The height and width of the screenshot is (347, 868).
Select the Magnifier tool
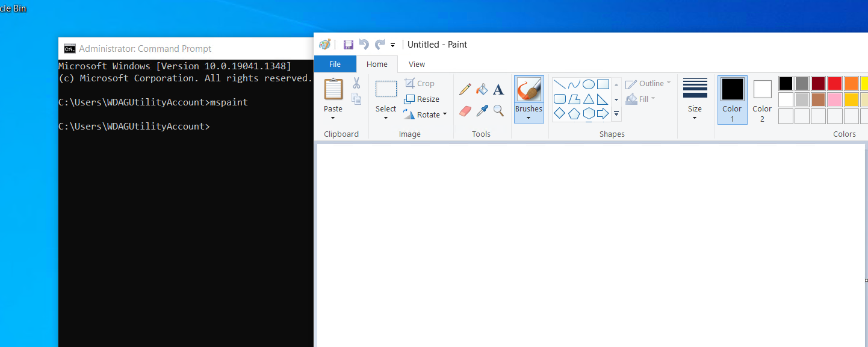click(498, 110)
